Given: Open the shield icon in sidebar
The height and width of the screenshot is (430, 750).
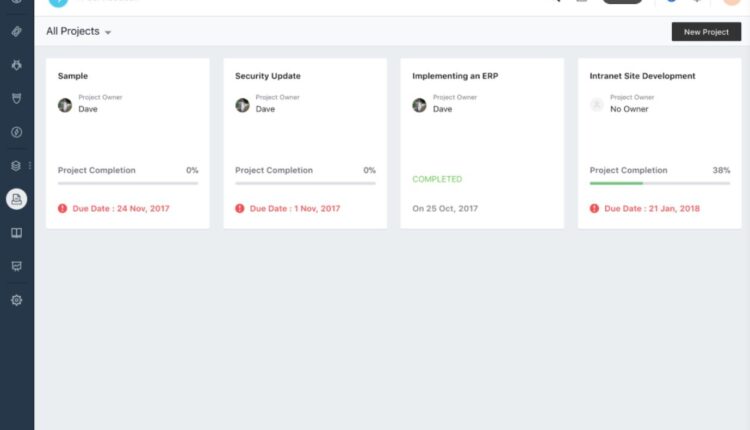Looking at the screenshot, I should 16,98.
